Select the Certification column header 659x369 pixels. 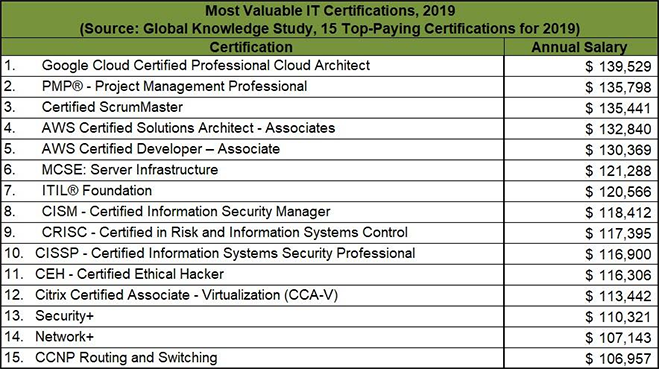click(x=252, y=47)
